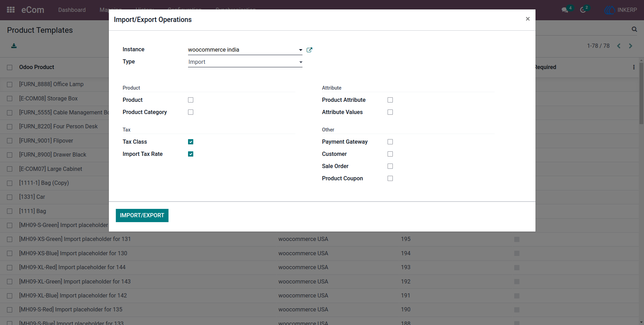The height and width of the screenshot is (325, 644).
Task: Select the Storage Box row checkbox
Action: pos(10,99)
